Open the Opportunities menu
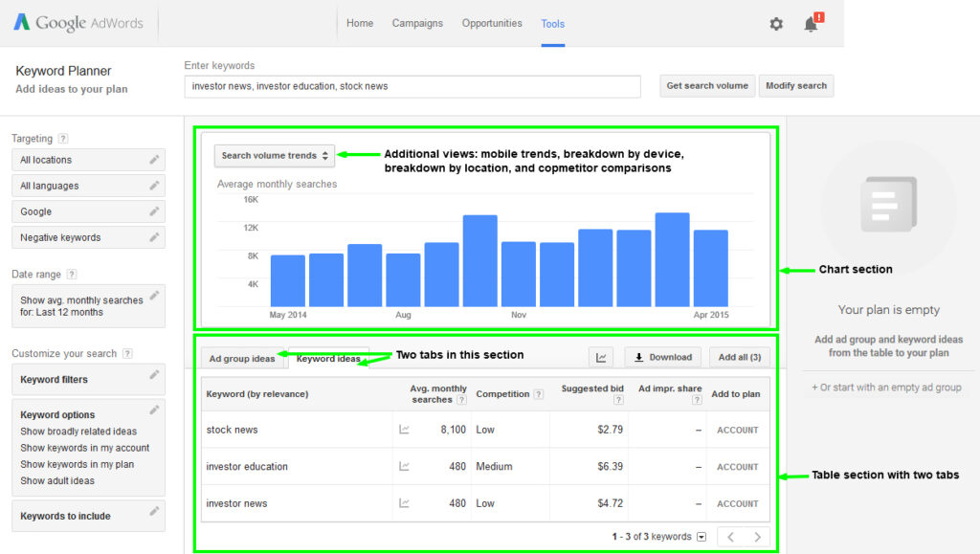Image resolution: width=980 pixels, height=554 pixels. (x=492, y=23)
